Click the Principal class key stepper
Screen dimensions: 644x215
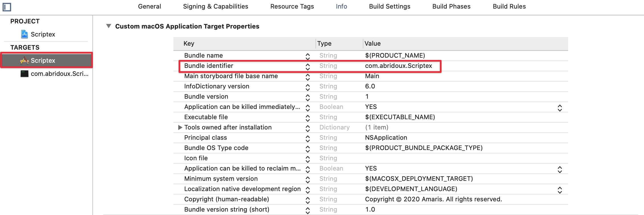click(307, 139)
